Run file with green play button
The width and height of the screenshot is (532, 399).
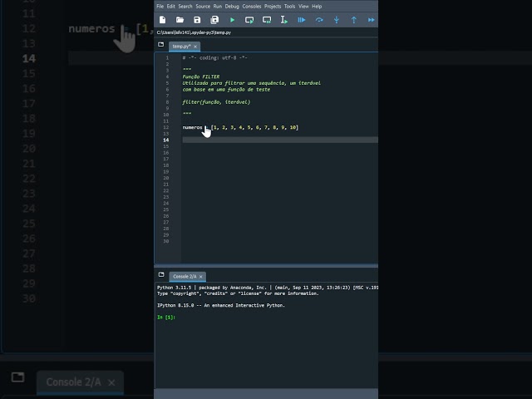[232, 20]
